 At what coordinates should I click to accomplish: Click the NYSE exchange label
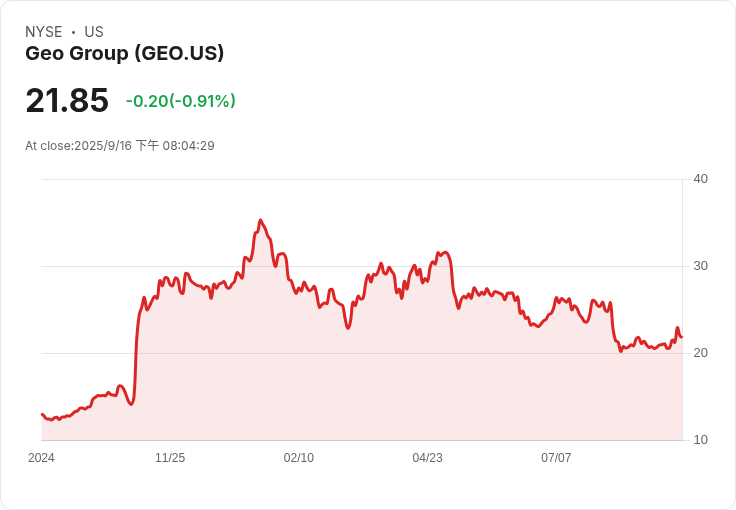[44, 32]
